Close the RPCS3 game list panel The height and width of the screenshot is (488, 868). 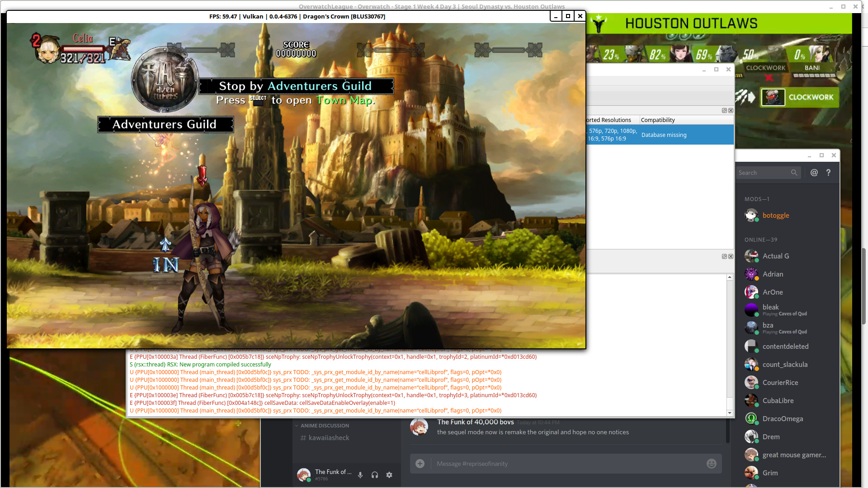coord(731,110)
